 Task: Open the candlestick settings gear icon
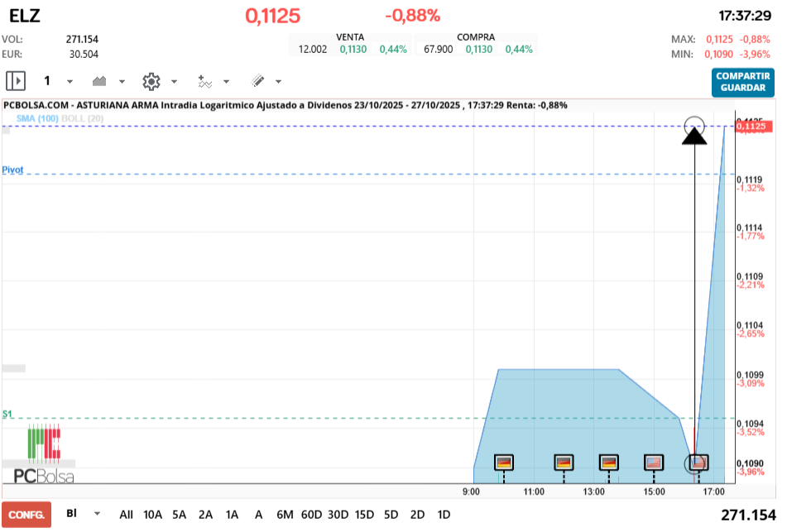[x=151, y=81]
